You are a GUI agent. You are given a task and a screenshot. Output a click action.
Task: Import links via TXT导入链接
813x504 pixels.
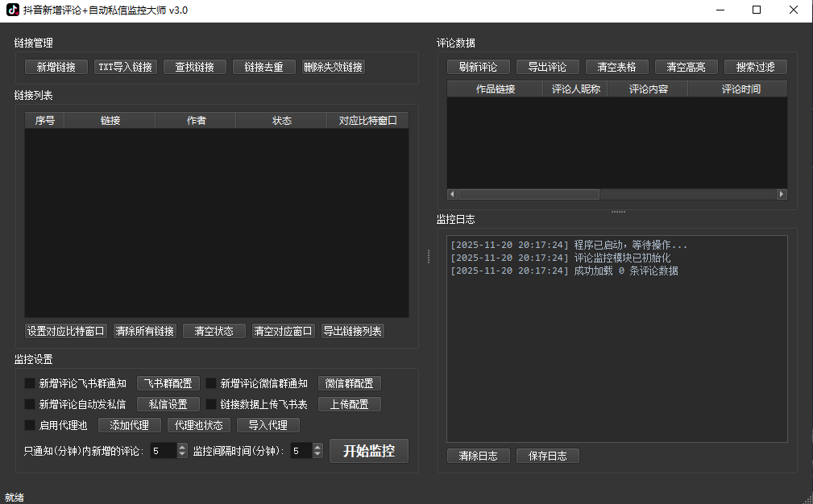pos(125,67)
